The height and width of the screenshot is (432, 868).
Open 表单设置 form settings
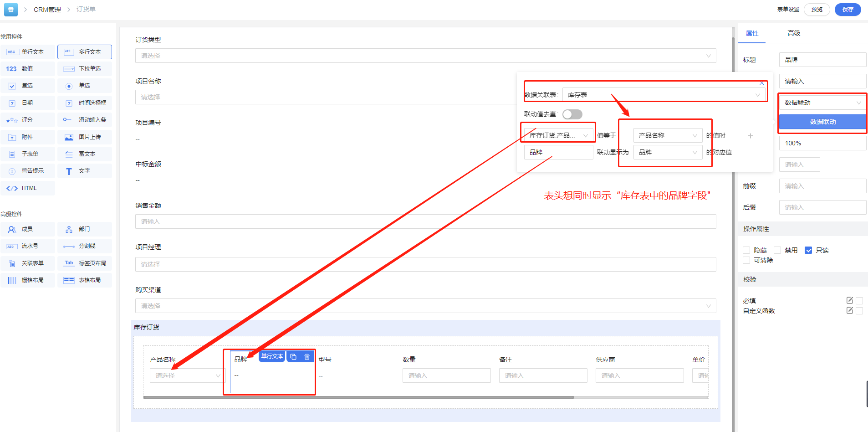[788, 10]
